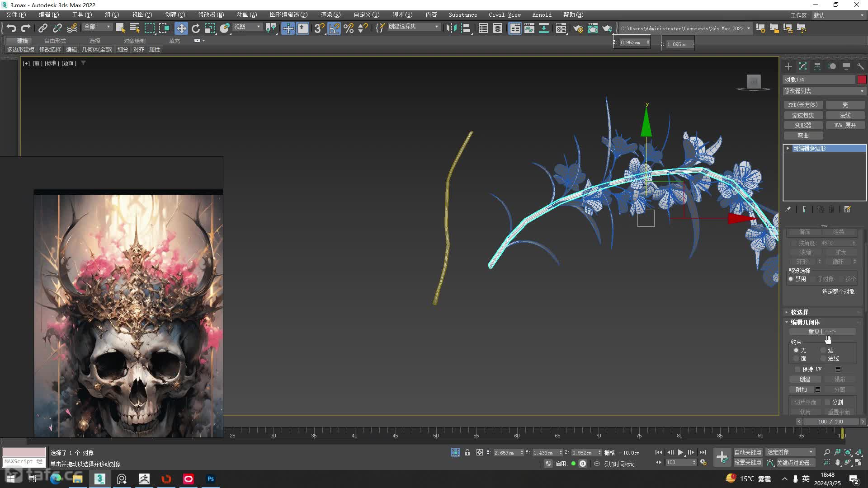Screen dimensions: 868x488
Task: Click the 附加 attach button
Action: point(801,389)
